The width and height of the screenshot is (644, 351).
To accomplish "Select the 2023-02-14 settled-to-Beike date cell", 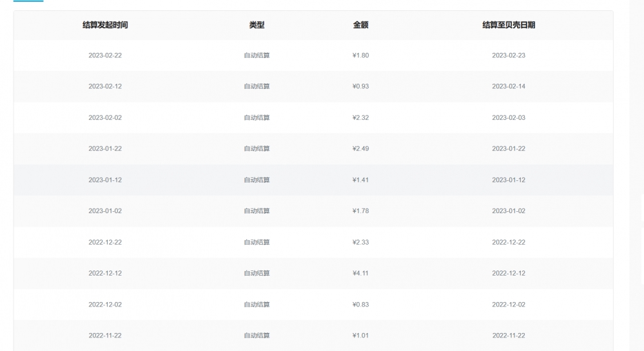I will (x=509, y=86).
